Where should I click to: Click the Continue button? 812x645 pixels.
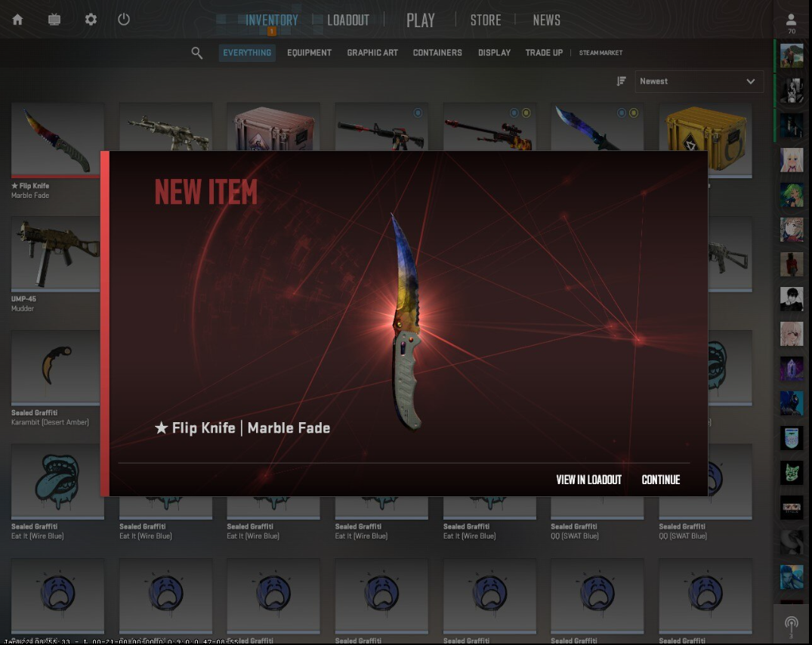point(661,480)
